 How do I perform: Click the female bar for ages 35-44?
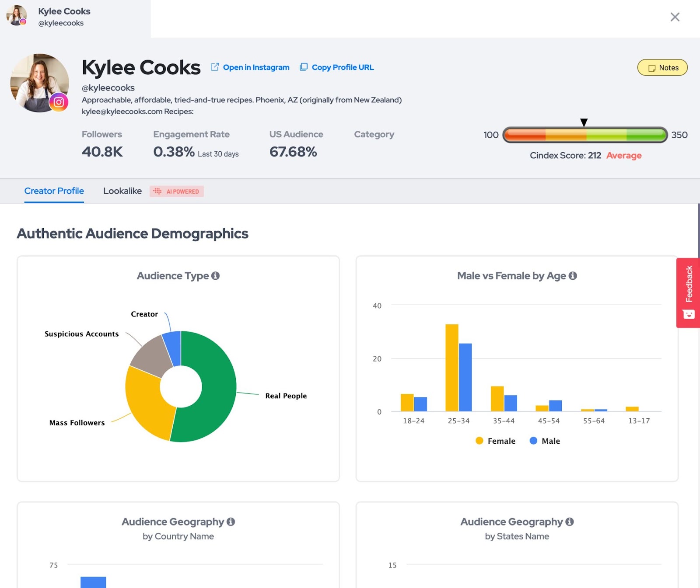click(x=497, y=399)
